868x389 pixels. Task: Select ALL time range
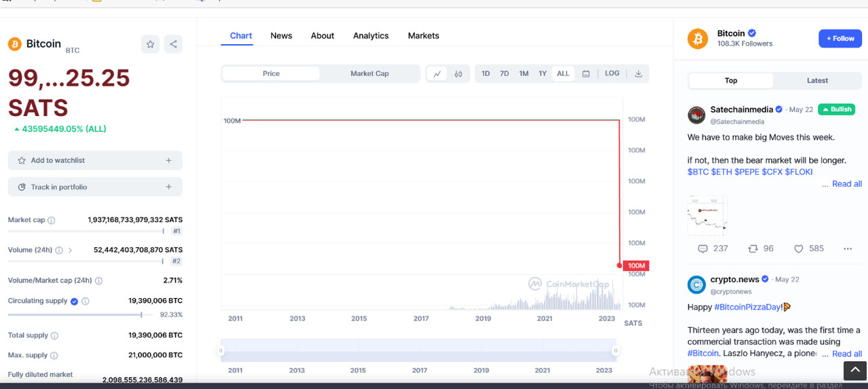point(563,73)
